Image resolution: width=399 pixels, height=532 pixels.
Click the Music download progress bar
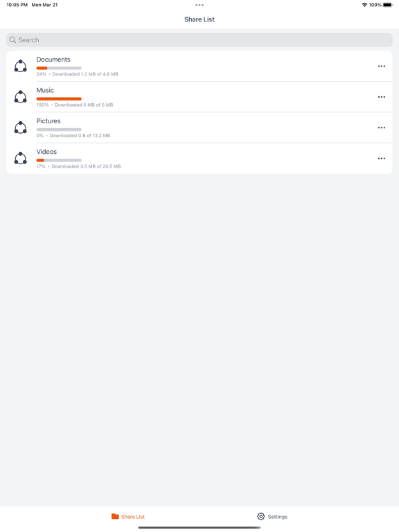59,99
